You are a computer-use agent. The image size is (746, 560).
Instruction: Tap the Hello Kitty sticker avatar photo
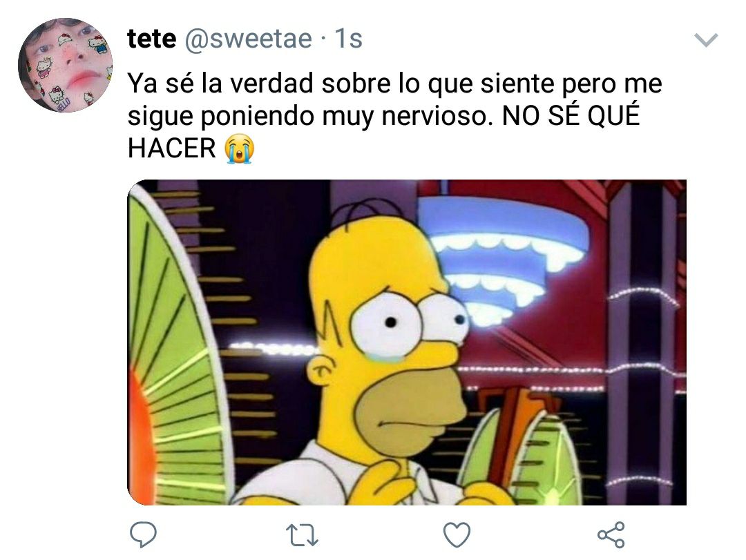pos(65,65)
